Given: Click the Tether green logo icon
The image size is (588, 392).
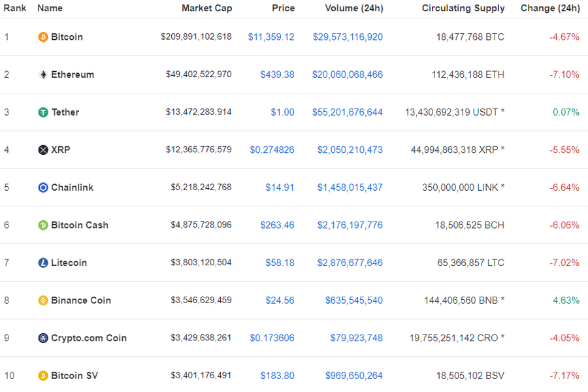Looking at the screenshot, I should pyautogui.click(x=43, y=112).
